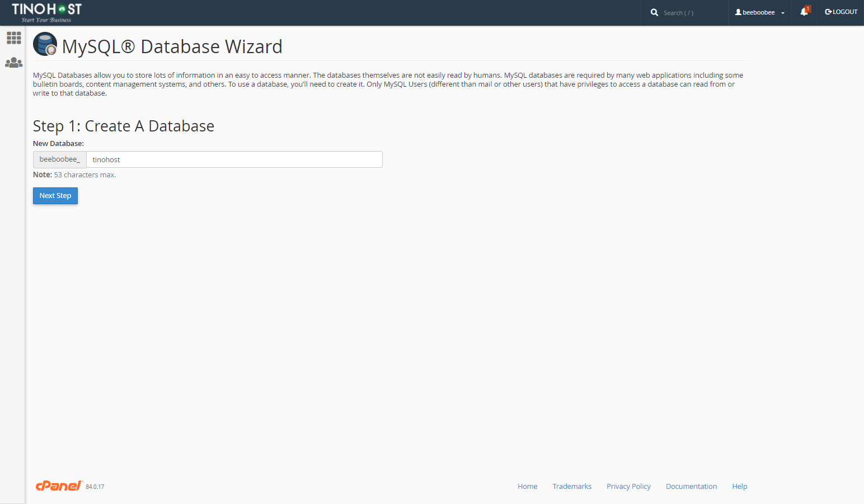Log out using the LOGOUT link

pos(841,12)
